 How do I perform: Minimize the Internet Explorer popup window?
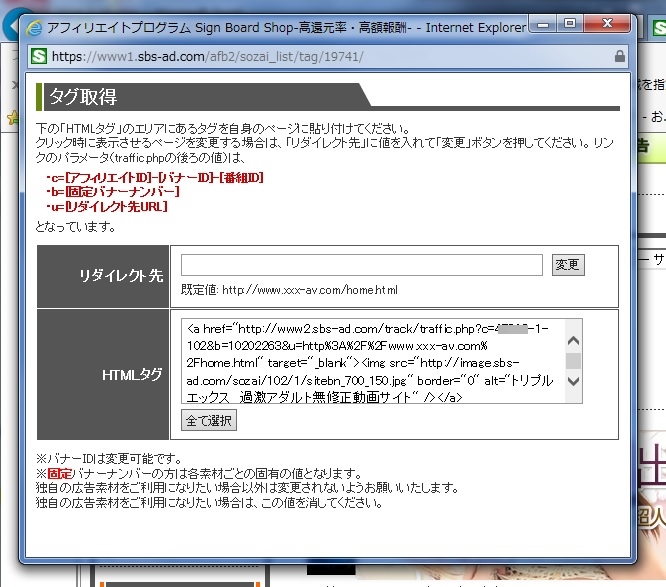click(542, 24)
